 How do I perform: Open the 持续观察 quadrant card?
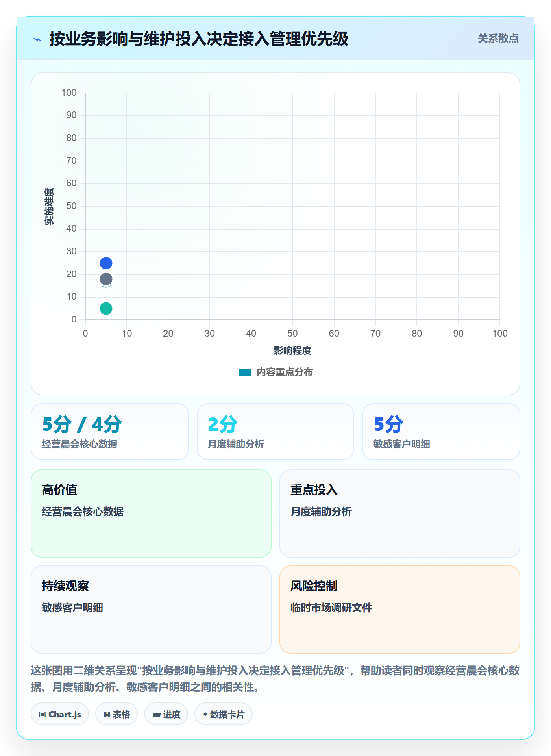[x=151, y=610]
